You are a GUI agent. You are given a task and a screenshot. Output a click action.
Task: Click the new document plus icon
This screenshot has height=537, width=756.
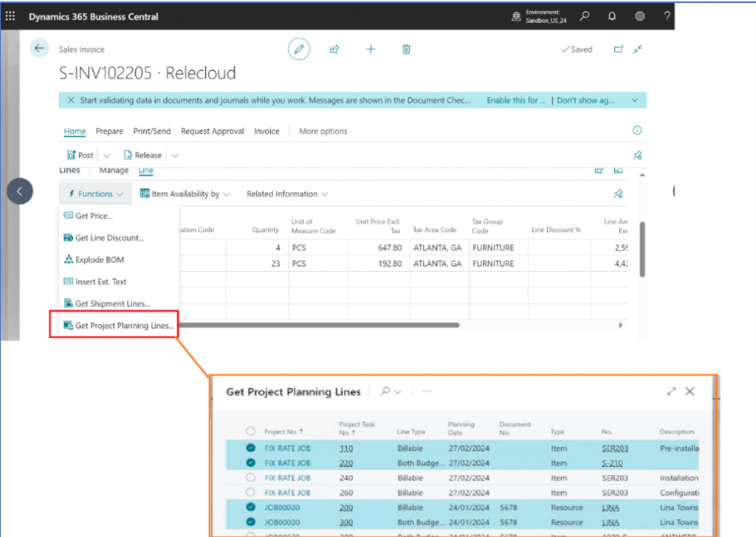[x=370, y=49]
